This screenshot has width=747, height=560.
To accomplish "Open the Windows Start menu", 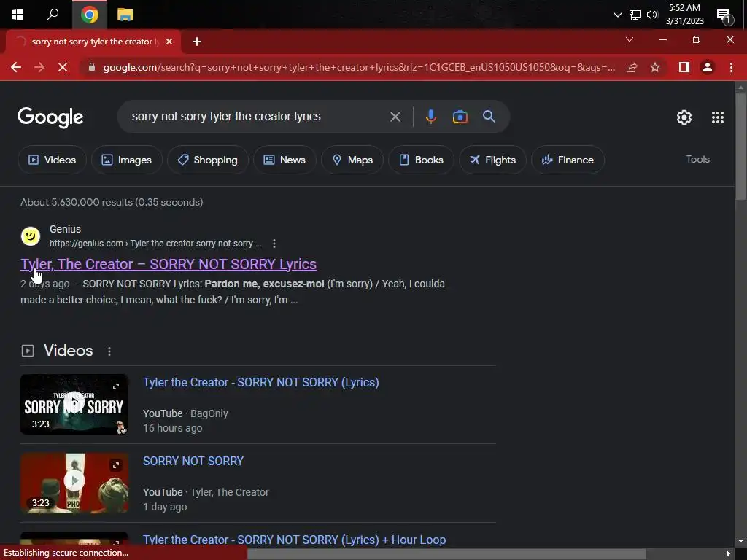I will point(18,15).
